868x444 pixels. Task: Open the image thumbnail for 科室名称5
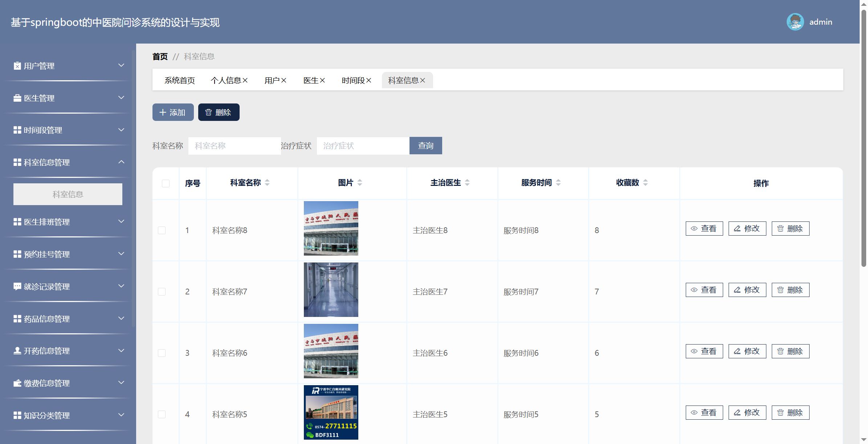click(x=331, y=412)
